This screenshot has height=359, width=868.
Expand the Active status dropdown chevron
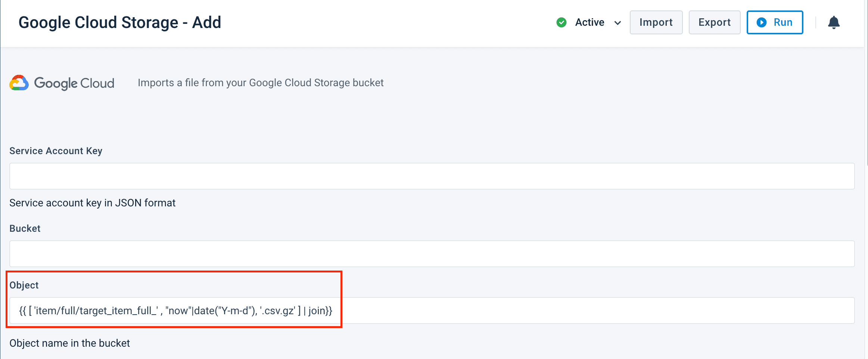point(617,23)
